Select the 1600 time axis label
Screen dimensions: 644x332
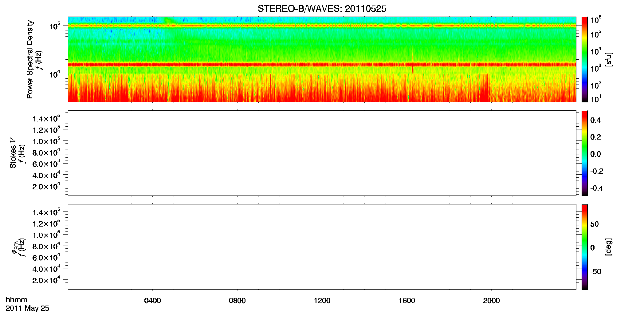pyautogui.click(x=407, y=301)
